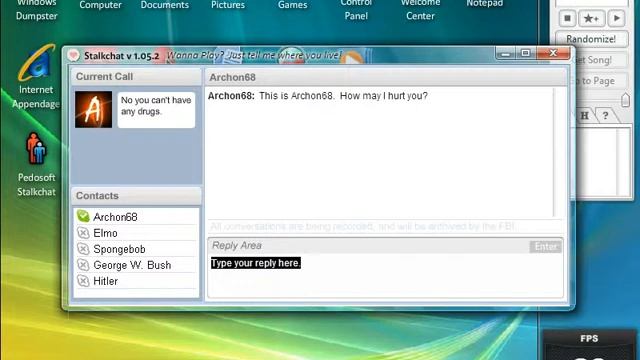Minimize the Stalkchat window
The image size is (640, 360).
click(x=506, y=53)
